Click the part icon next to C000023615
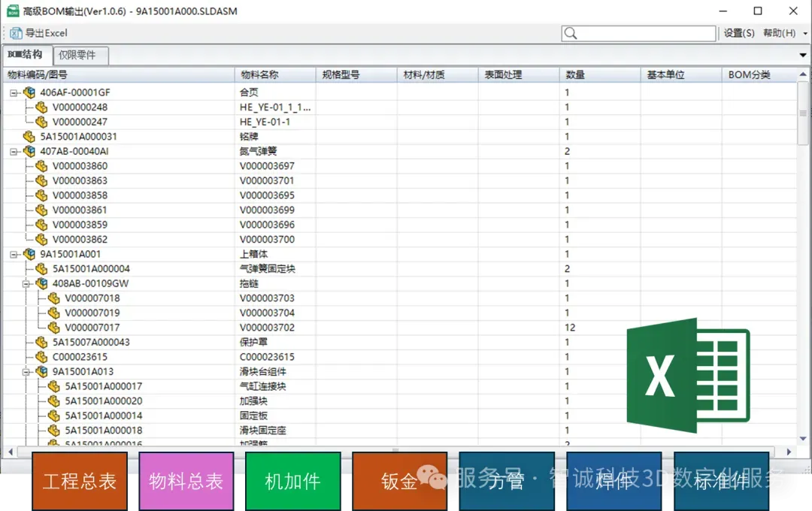812x511 pixels. 43,356
